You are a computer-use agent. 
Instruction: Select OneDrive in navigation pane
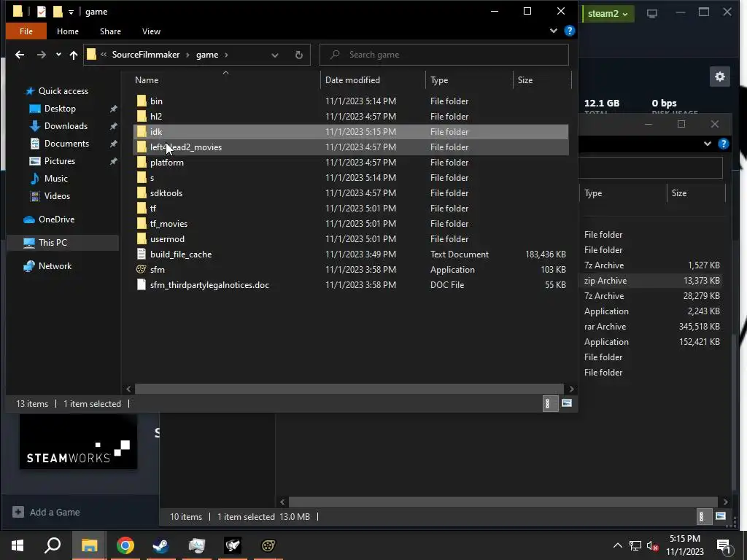pyautogui.click(x=56, y=219)
